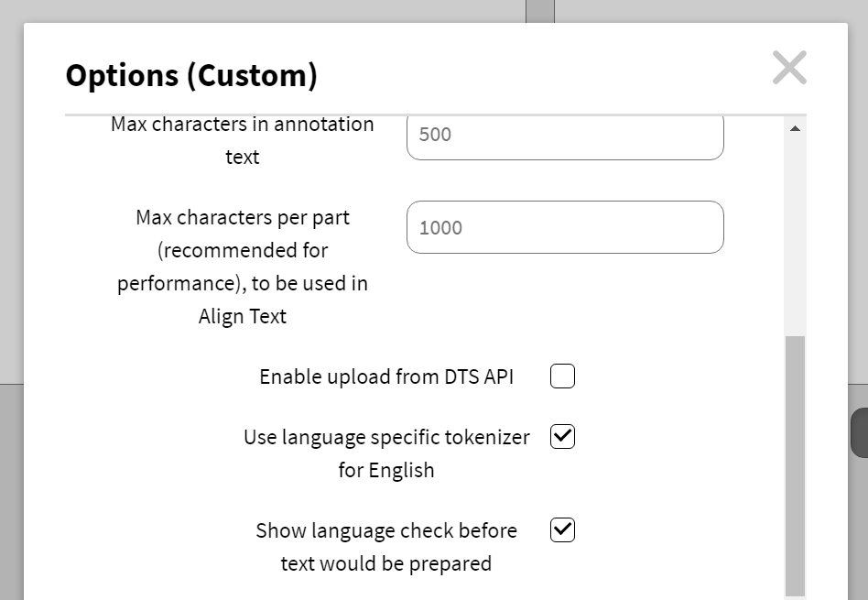Click the Align Text settings label
The image size is (868, 600).
[243, 266]
